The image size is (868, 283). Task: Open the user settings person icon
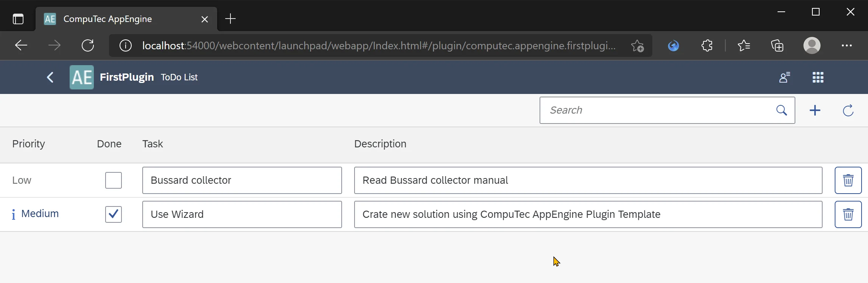784,77
